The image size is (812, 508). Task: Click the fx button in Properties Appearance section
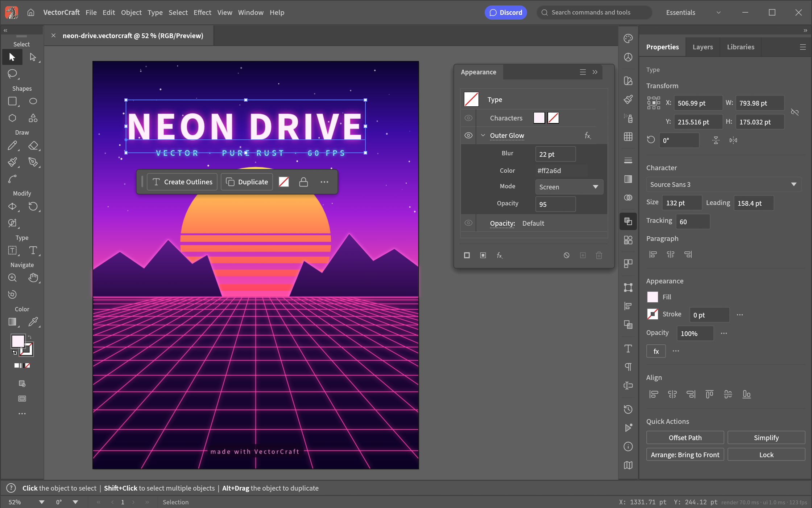tap(656, 351)
